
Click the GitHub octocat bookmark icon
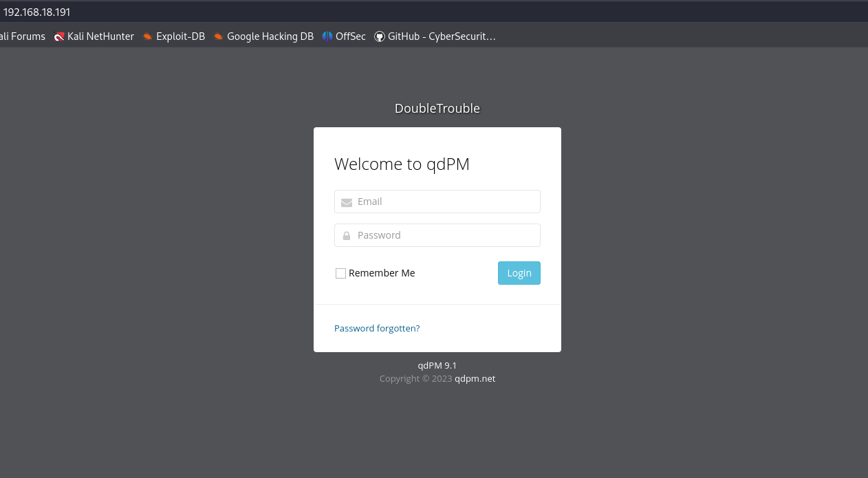pos(379,36)
